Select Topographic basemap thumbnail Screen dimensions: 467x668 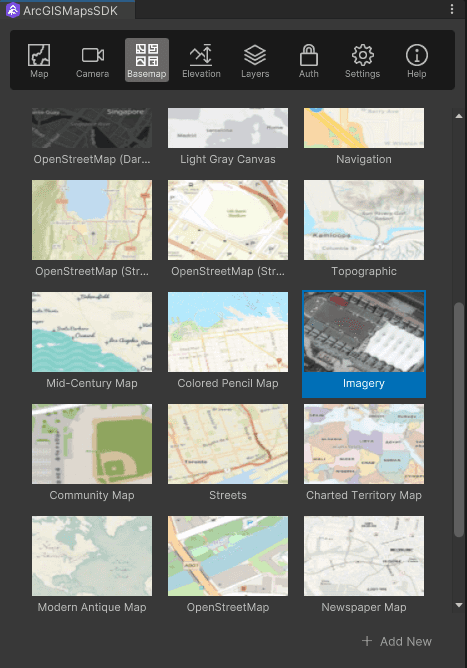[x=364, y=220]
